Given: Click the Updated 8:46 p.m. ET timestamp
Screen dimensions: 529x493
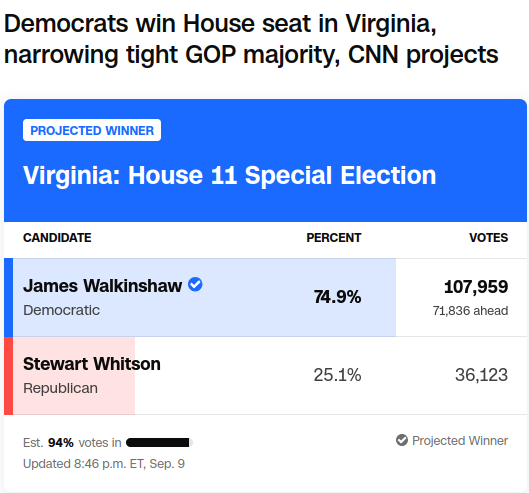Looking at the screenshot, I should point(104,464).
